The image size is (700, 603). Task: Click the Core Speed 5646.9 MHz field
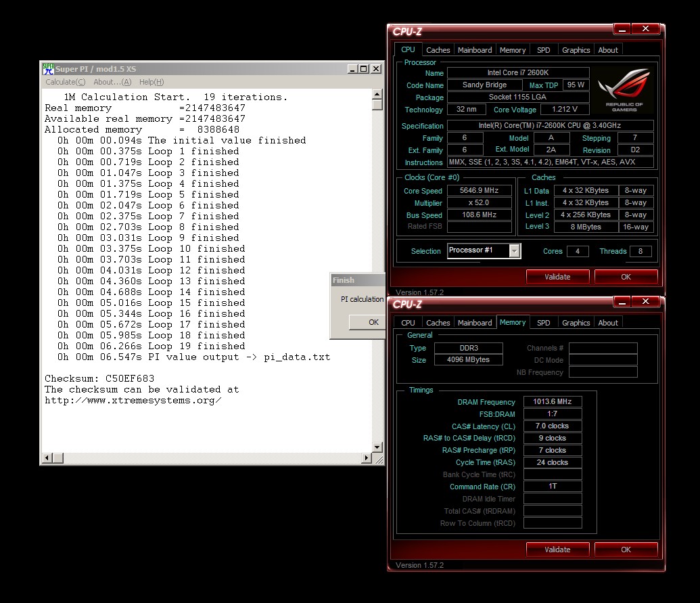pos(479,190)
